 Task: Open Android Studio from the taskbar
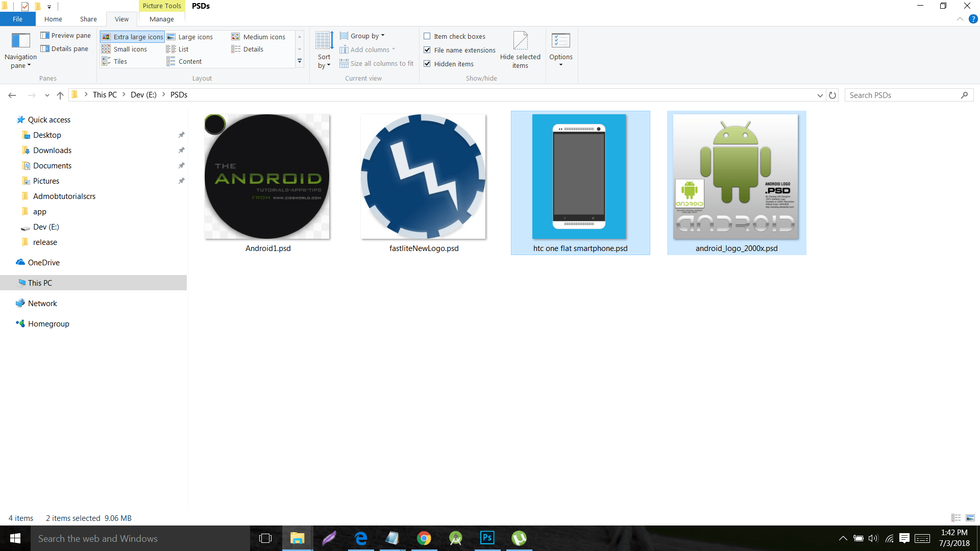[x=455, y=538]
